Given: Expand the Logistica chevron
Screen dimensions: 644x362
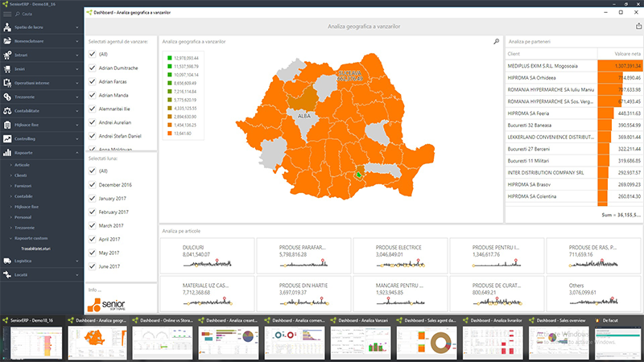Looking at the screenshot, I should coord(77,261).
